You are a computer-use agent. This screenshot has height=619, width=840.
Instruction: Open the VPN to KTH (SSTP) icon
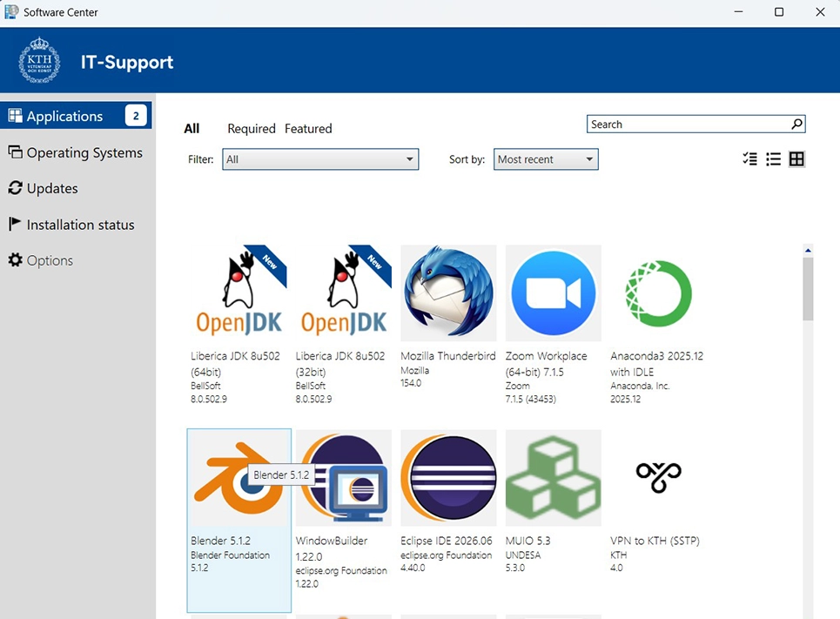point(658,476)
